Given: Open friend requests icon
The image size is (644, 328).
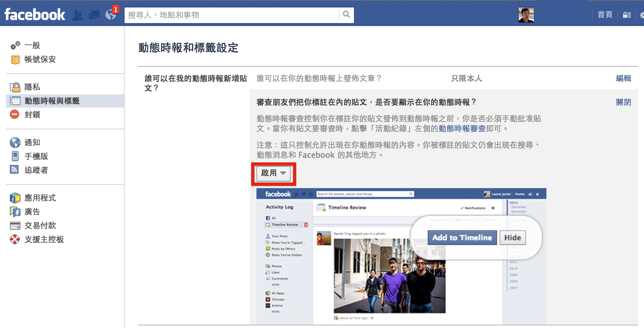Looking at the screenshot, I should pos(78,15).
